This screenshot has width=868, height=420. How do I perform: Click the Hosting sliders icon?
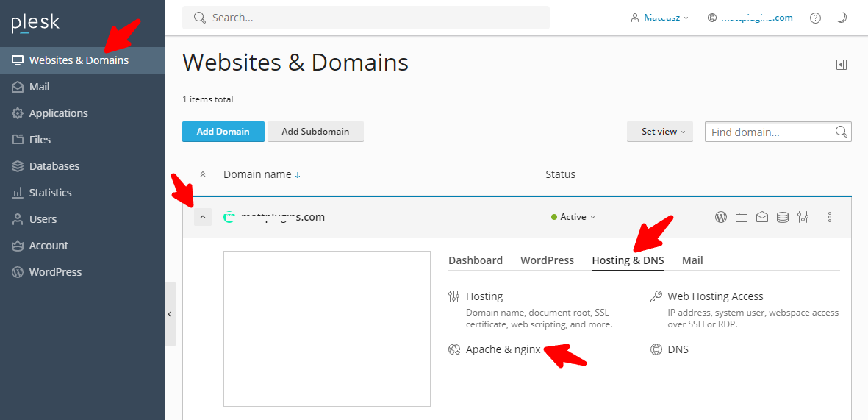pos(454,296)
